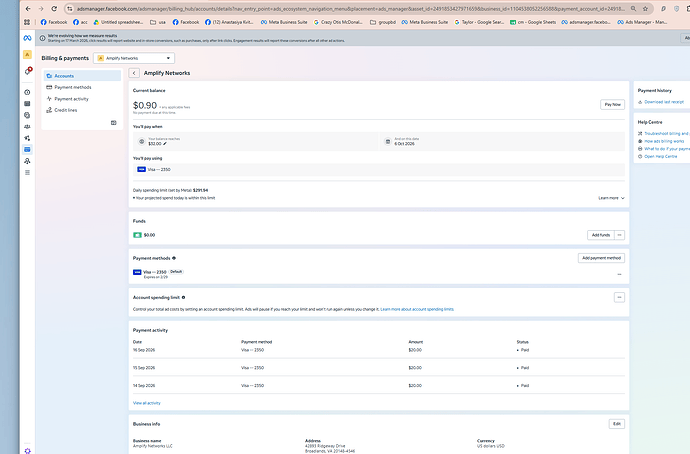
Task: Click the Add funds button
Action: (601, 235)
